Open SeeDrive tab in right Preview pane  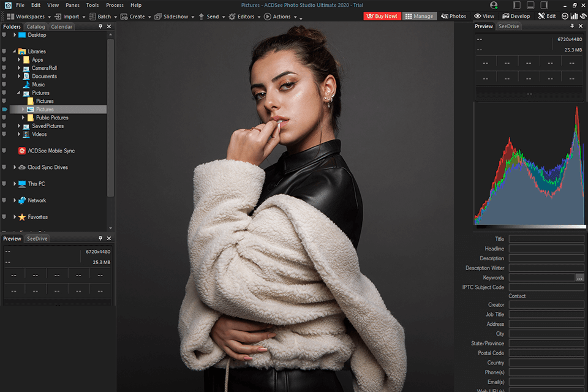click(x=509, y=26)
